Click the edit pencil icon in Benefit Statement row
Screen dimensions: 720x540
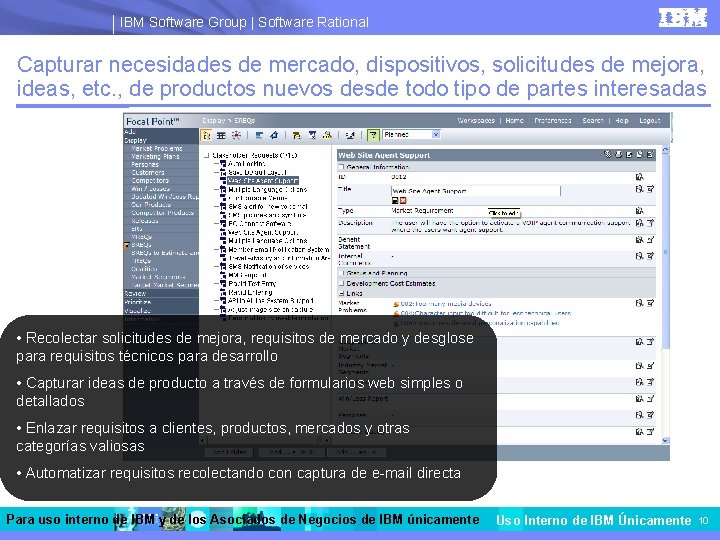(x=650, y=240)
